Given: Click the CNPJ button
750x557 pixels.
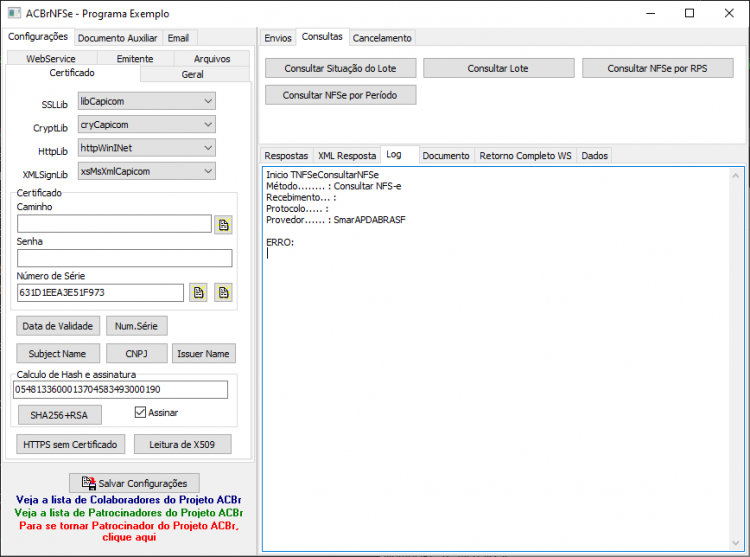Looking at the screenshot, I should pyautogui.click(x=137, y=354).
